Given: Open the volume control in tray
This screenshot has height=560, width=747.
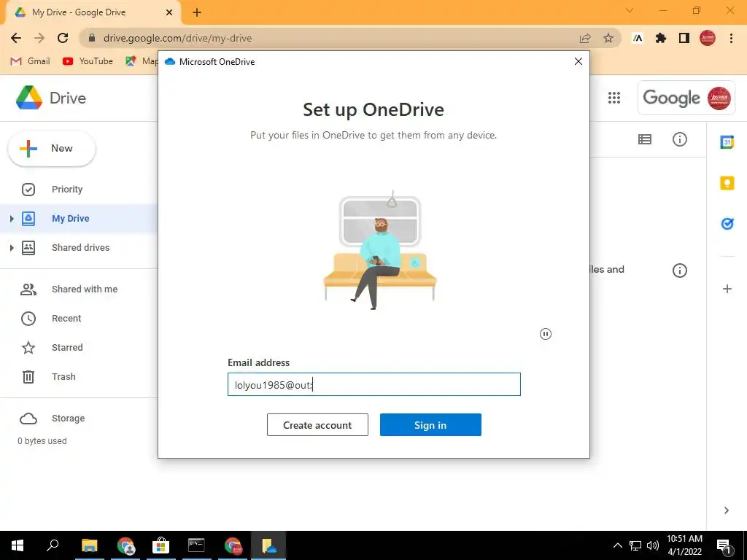Looking at the screenshot, I should click(x=653, y=545).
